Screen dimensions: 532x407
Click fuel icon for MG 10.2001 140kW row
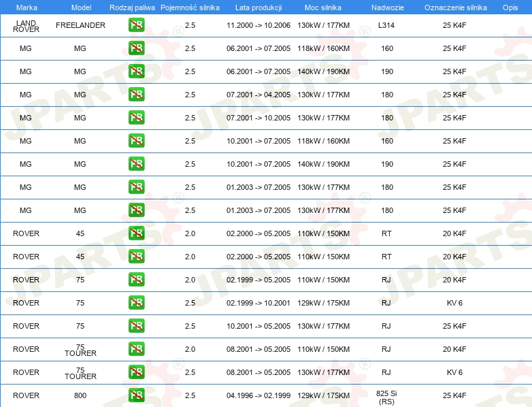pos(136,163)
